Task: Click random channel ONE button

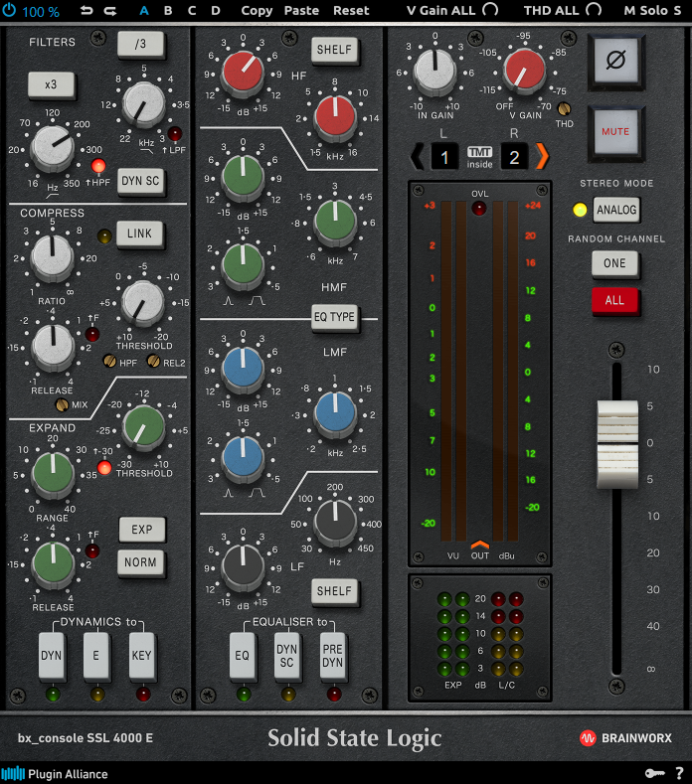Action: (614, 263)
